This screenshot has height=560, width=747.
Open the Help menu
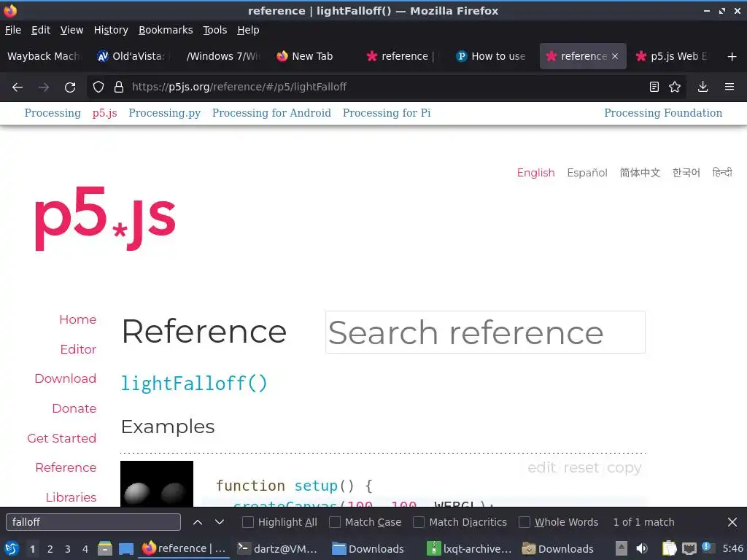click(x=248, y=30)
